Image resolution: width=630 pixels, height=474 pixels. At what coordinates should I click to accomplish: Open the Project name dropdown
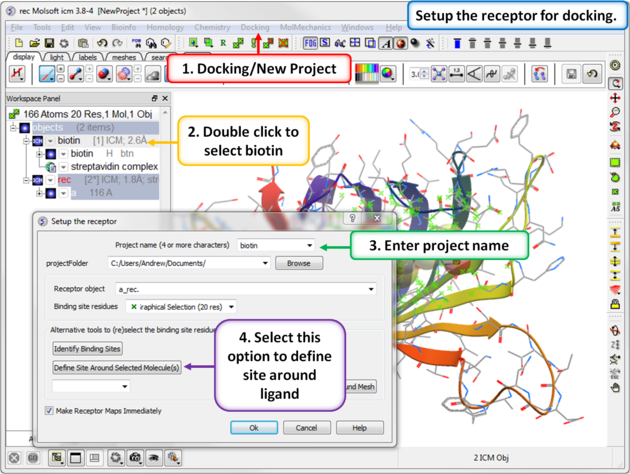coord(309,245)
